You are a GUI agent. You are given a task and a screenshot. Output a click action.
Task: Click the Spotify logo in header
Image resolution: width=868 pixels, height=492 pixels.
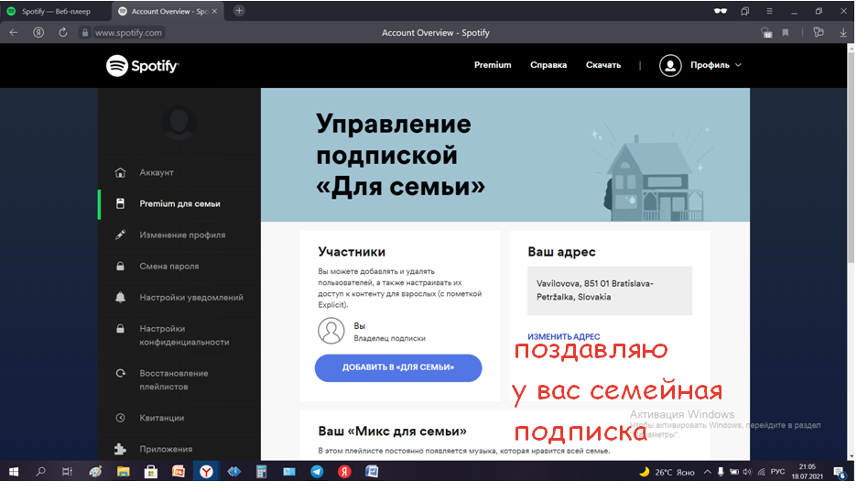[142, 65]
